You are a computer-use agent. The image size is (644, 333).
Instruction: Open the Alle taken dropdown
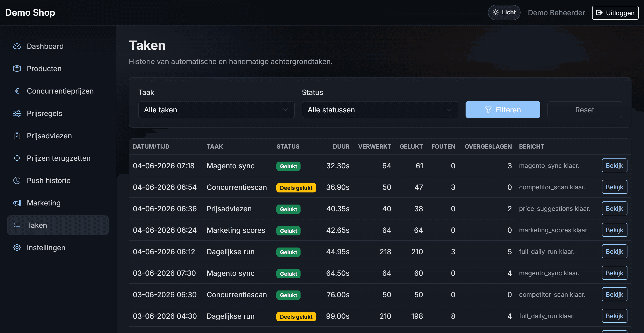click(216, 110)
